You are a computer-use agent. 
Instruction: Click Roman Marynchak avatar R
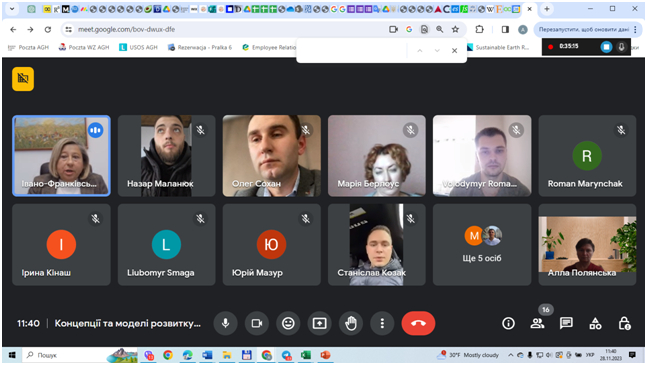pyautogui.click(x=587, y=156)
